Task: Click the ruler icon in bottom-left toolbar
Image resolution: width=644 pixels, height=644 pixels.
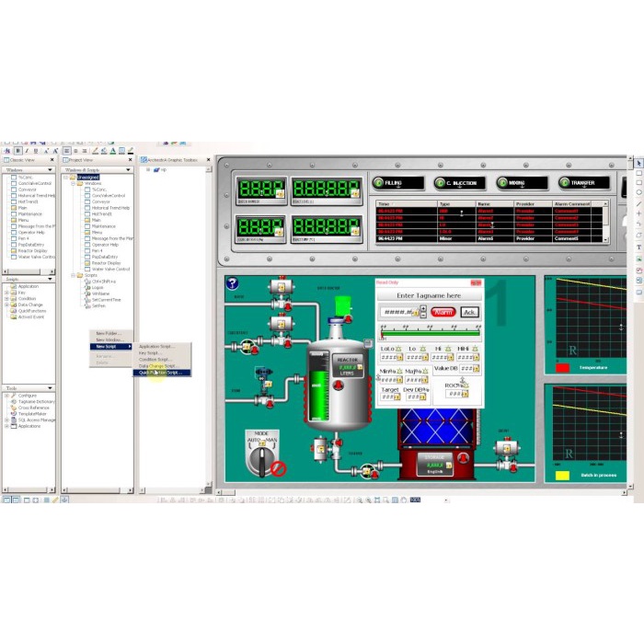Action: click(x=55, y=500)
